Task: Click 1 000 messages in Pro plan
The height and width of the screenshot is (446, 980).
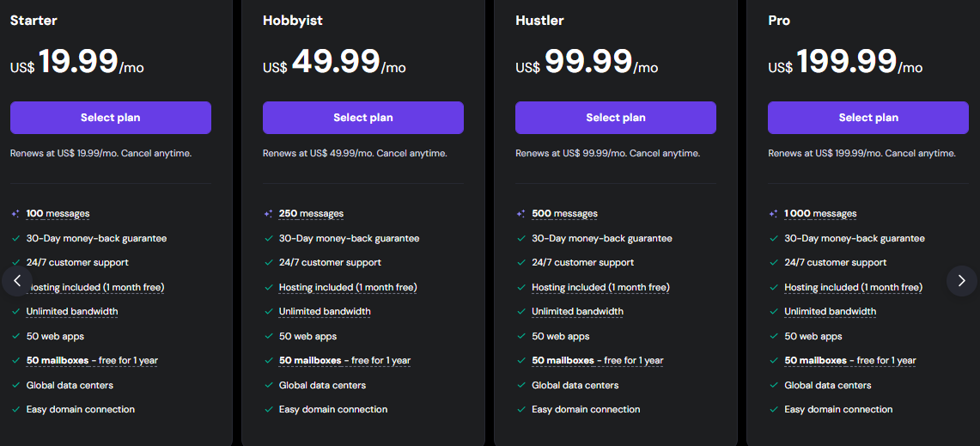Action: tap(820, 214)
